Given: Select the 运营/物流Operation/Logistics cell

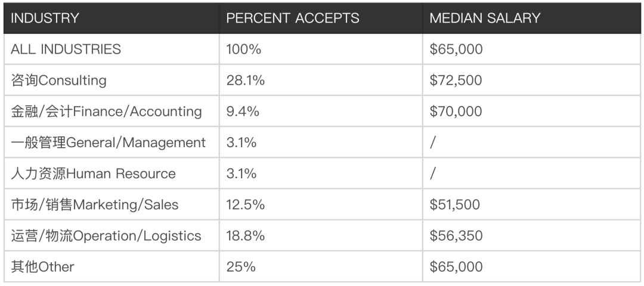Looking at the screenshot, I should click(x=106, y=236).
